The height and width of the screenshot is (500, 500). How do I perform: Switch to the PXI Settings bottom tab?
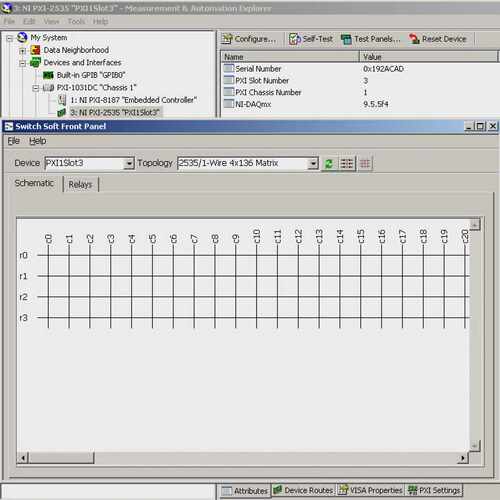coord(434,490)
